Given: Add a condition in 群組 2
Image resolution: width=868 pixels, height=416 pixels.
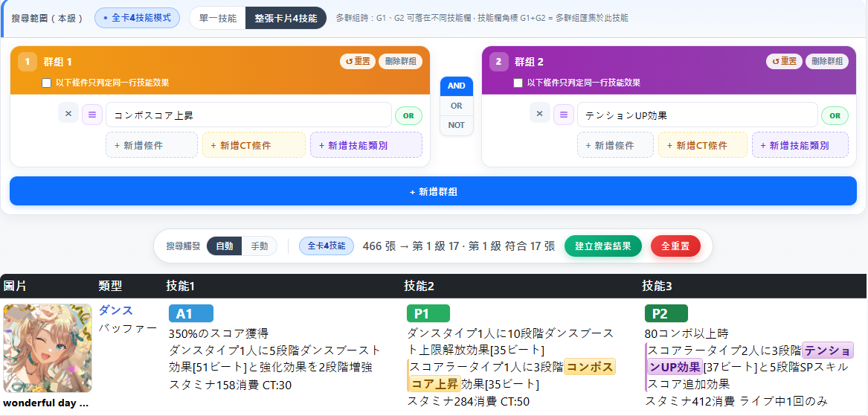Looking at the screenshot, I should [615, 145].
